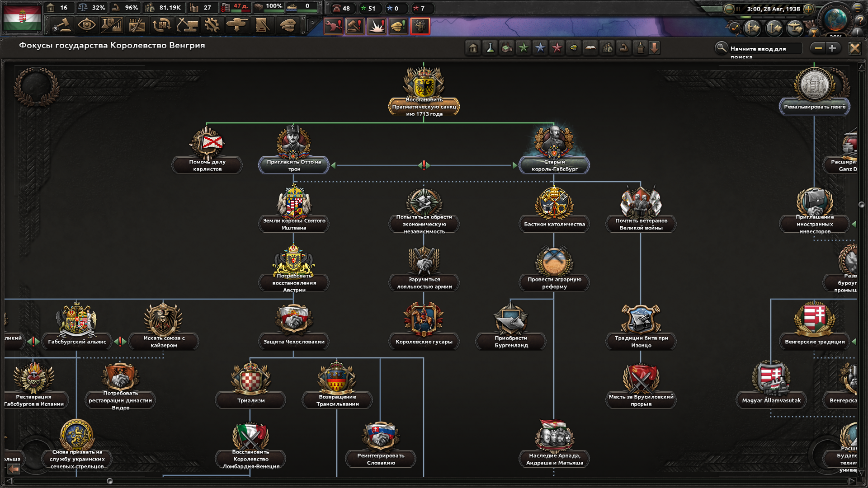Image resolution: width=868 pixels, height=488 pixels.
Task: Open the research flask and factory button
Action: point(111,25)
